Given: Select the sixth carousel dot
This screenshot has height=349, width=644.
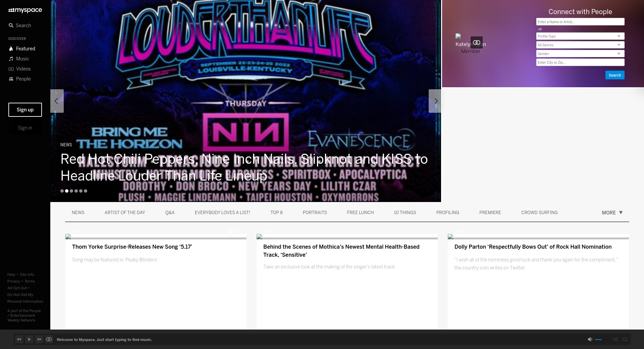Looking at the screenshot, I should [86, 191].
